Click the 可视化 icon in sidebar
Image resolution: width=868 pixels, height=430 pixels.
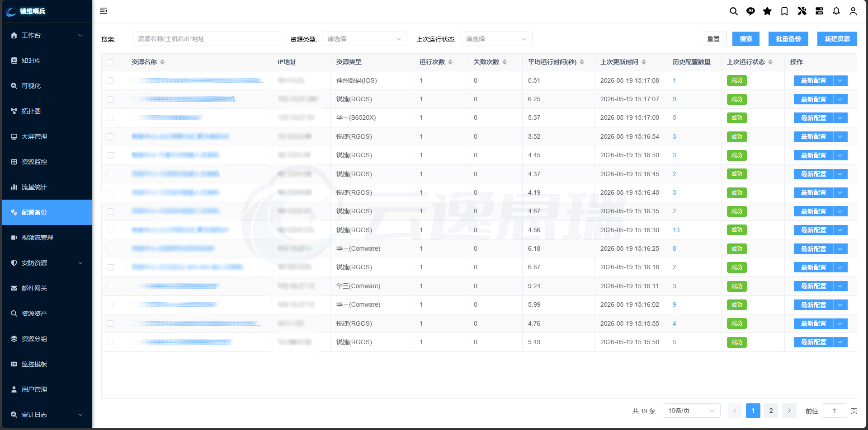click(x=14, y=86)
